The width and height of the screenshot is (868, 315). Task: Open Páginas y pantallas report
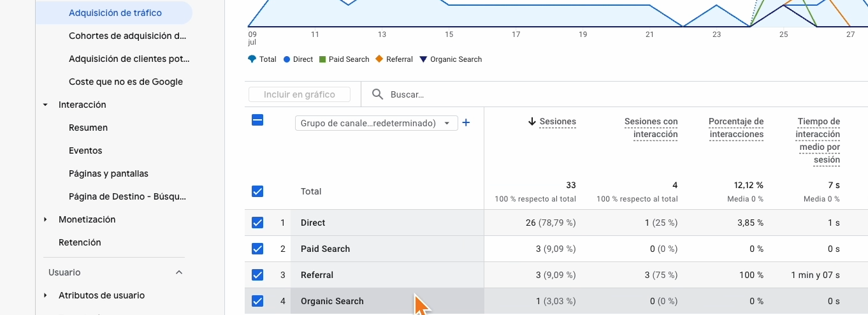tap(108, 173)
